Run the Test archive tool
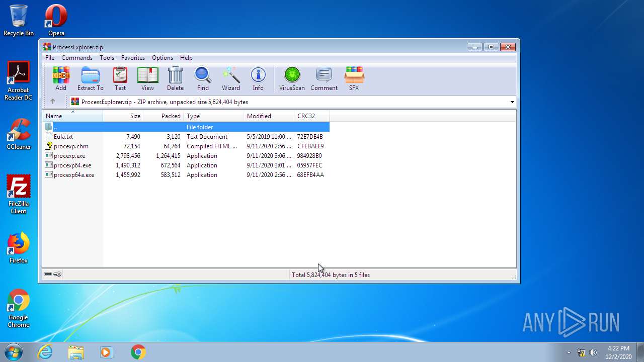The width and height of the screenshot is (644, 362). pos(120,79)
